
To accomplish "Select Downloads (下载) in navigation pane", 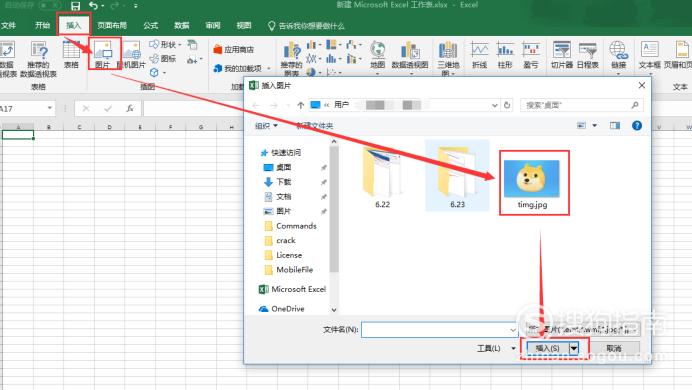I will coord(278,182).
